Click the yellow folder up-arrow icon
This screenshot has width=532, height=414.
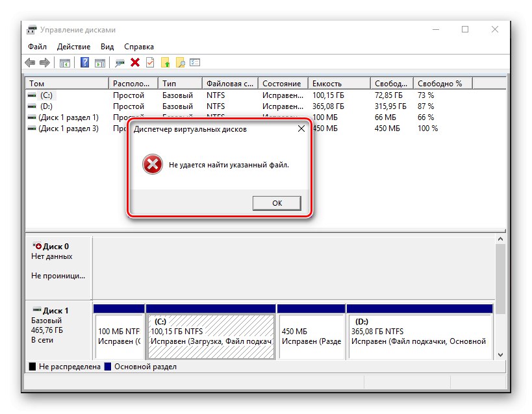165,62
